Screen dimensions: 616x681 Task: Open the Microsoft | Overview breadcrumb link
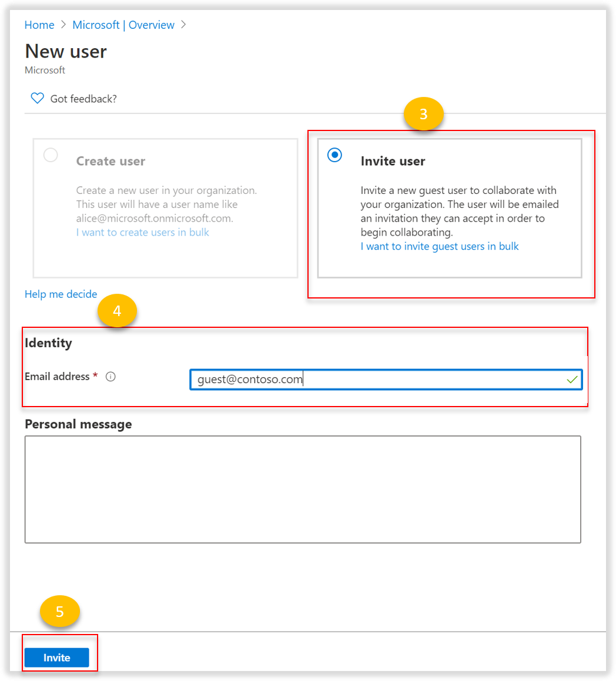tap(123, 25)
